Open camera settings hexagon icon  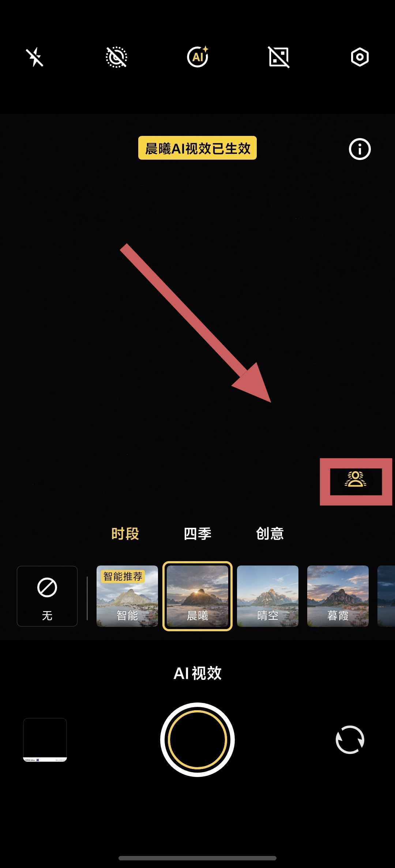(360, 57)
